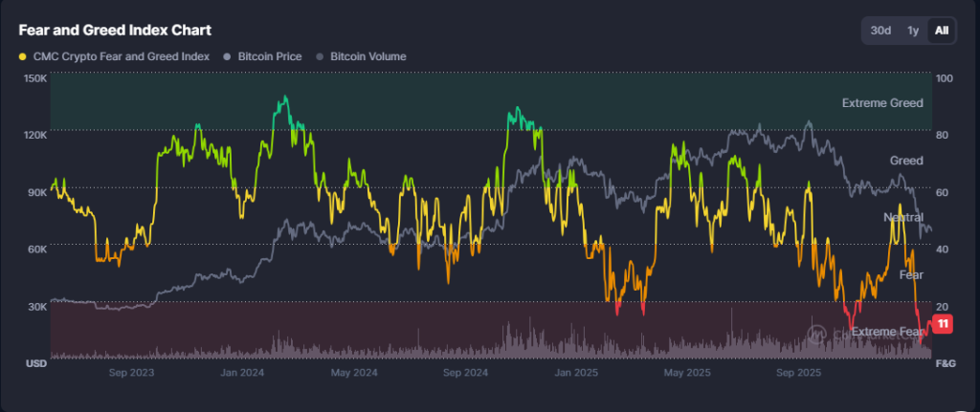Click the Extreme Fear zone label
This screenshot has width=980, height=412.
coord(886,332)
